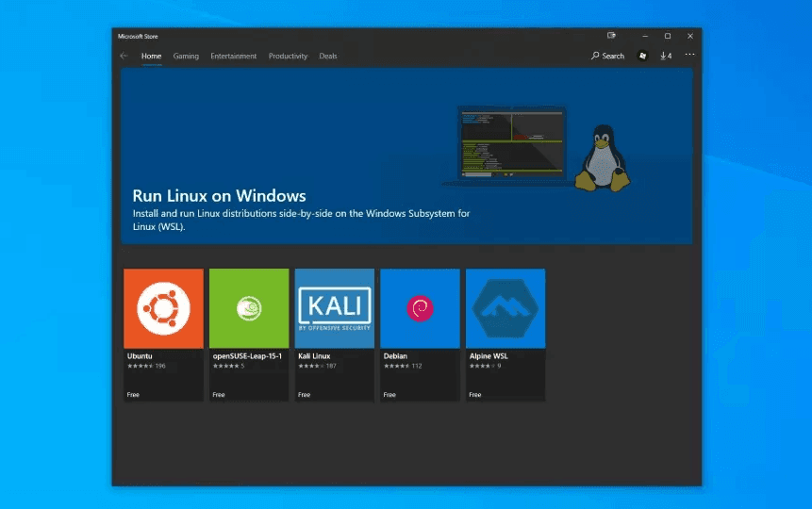Open the user account profile icon
Screen dimensions: 812x509
[642, 56]
